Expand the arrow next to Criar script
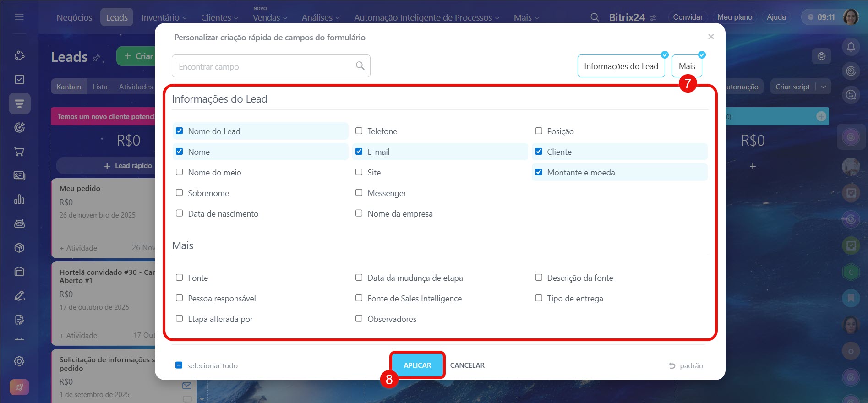The image size is (868, 403). click(824, 87)
